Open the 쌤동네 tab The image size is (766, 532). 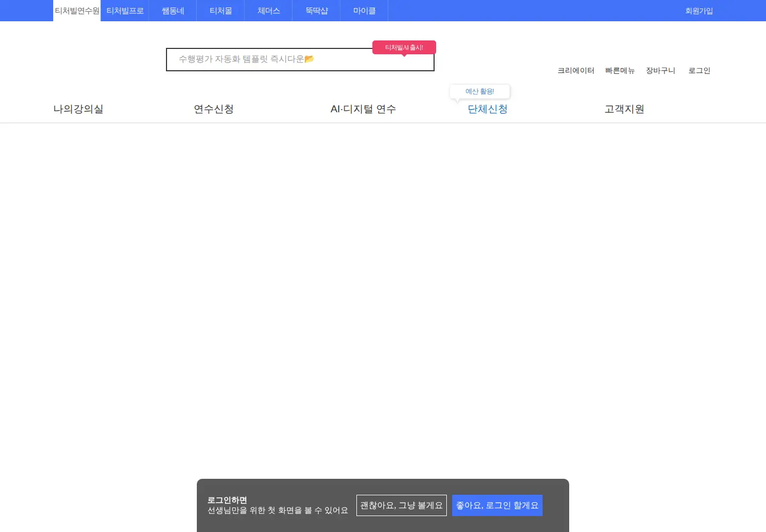tap(173, 11)
